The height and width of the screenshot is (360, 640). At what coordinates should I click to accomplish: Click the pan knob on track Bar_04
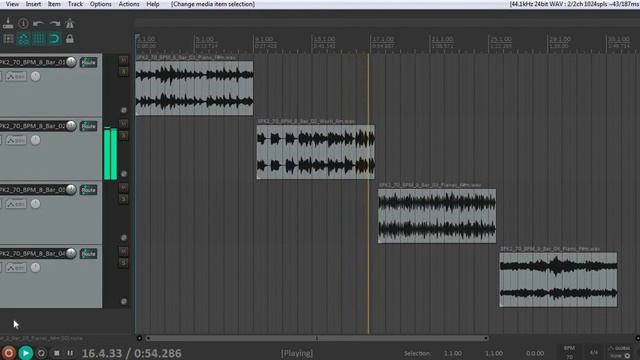(x=36, y=267)
